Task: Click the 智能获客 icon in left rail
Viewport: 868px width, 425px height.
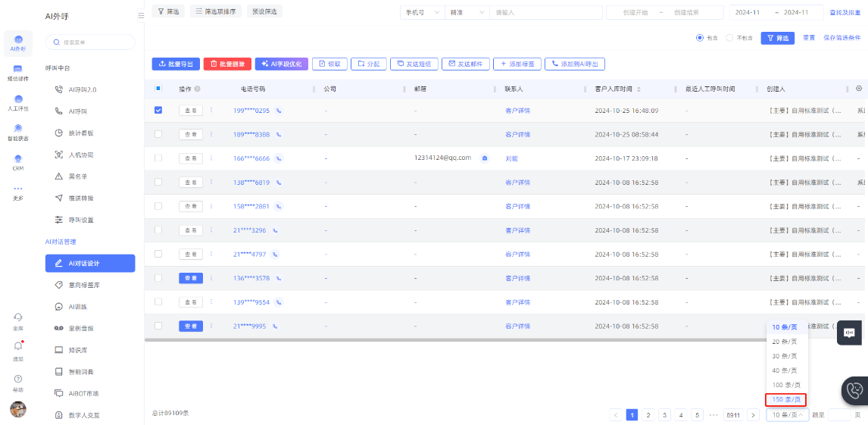Action: pos(18,129)
